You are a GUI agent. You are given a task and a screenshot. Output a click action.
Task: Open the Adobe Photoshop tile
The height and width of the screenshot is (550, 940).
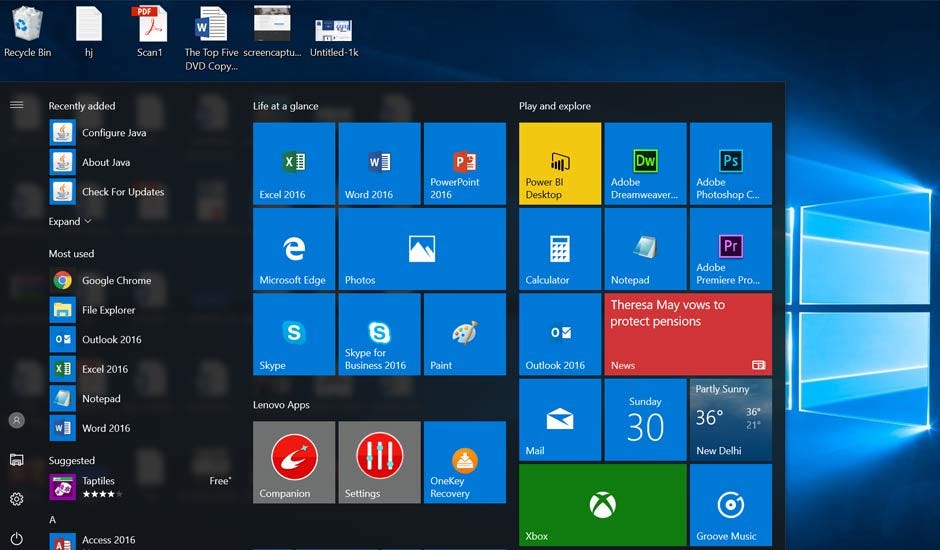730,163
